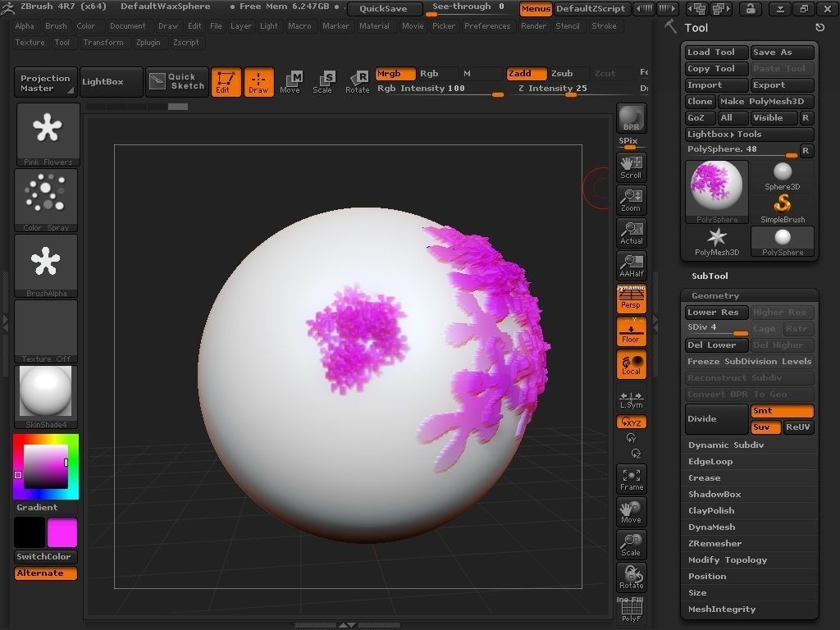Toggle the Smt smoothing option

coord(782,411)
